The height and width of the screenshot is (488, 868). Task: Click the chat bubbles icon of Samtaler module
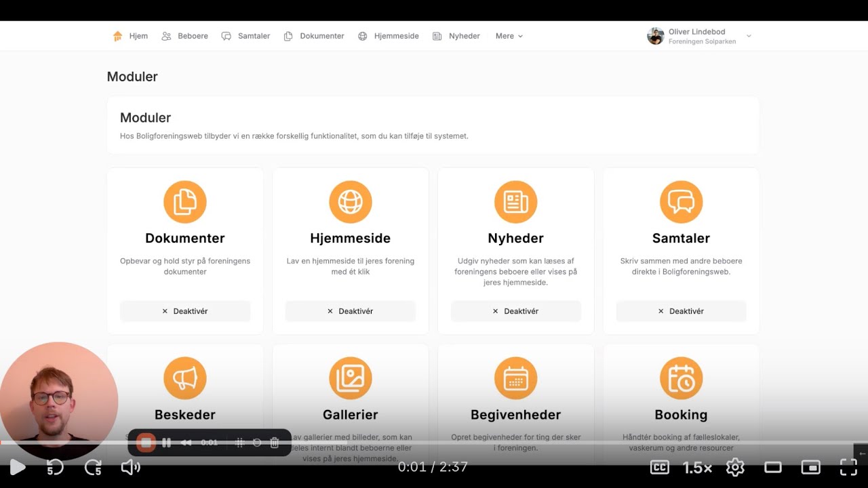pyautogui.click(x=682, y=202)
